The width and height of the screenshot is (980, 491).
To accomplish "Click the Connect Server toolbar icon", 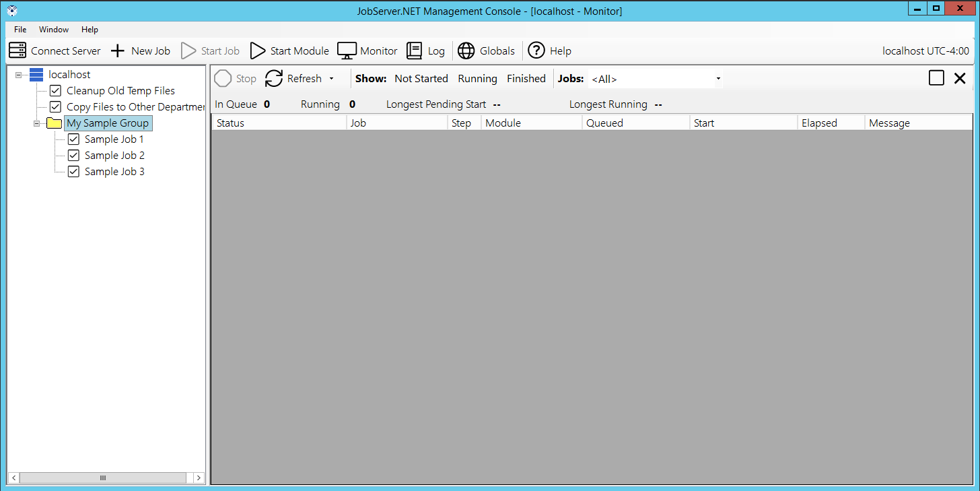I will tap(17, 51).
